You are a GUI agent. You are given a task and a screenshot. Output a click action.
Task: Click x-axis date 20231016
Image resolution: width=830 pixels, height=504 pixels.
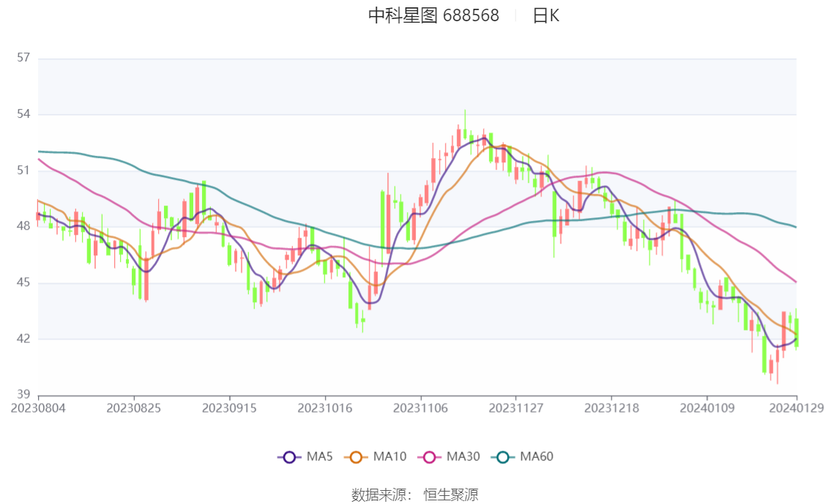pos(325,408)
